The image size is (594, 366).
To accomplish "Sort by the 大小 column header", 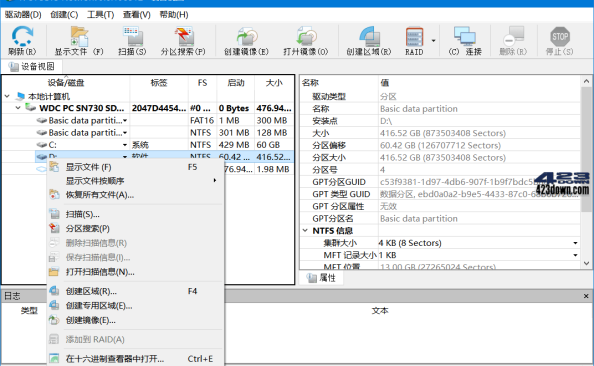I will pos(274,83).
